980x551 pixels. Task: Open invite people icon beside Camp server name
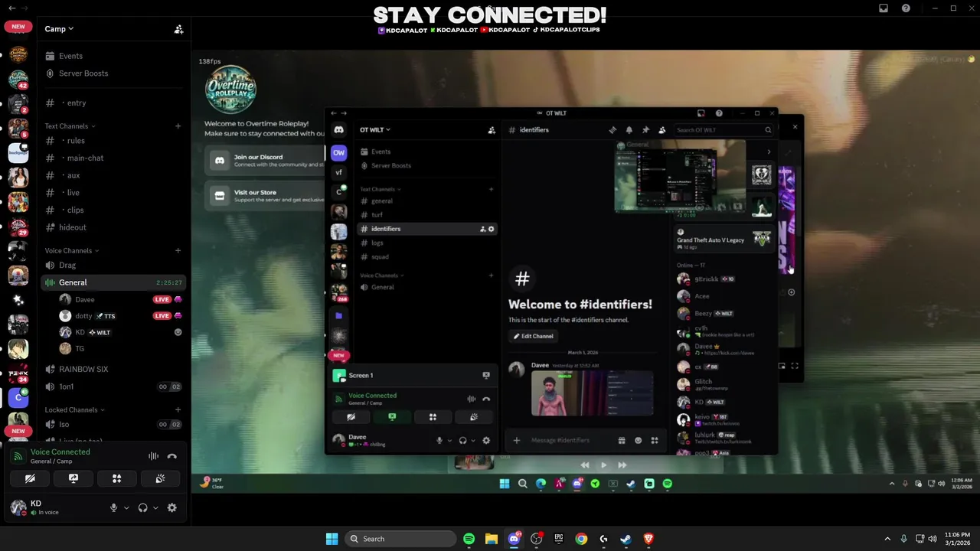pos(178,29)
